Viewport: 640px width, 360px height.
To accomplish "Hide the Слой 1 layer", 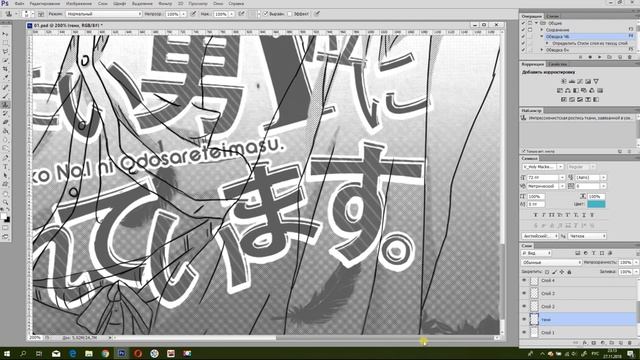I will (524, 333).
